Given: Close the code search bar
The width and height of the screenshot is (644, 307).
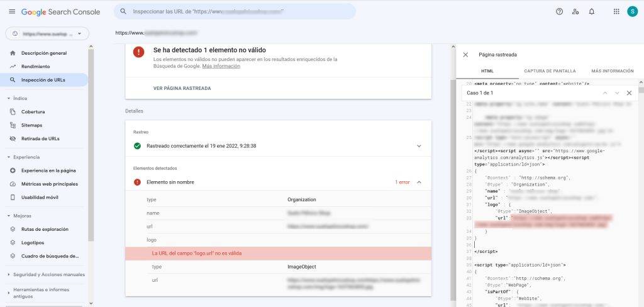Looking at the screenshot, I should tap(628, 93).
